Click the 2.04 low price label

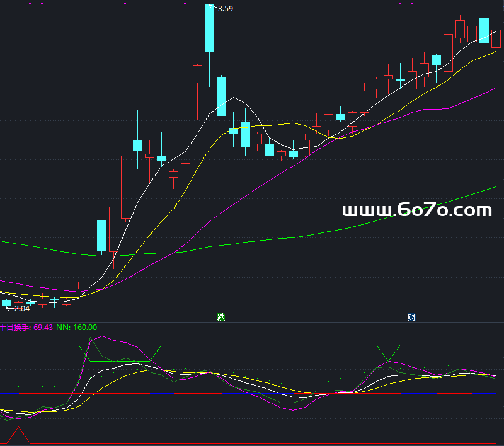point(22,309)
